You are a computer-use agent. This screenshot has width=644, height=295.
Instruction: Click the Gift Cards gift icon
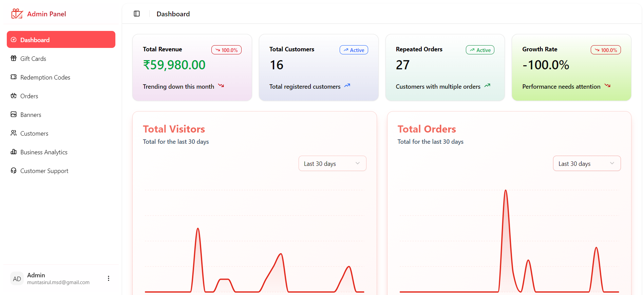14,58
